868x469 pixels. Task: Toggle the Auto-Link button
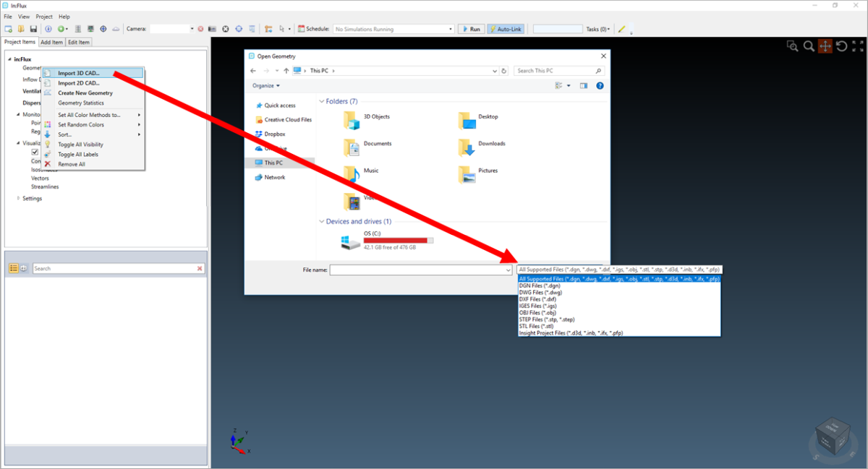point(506,29)
